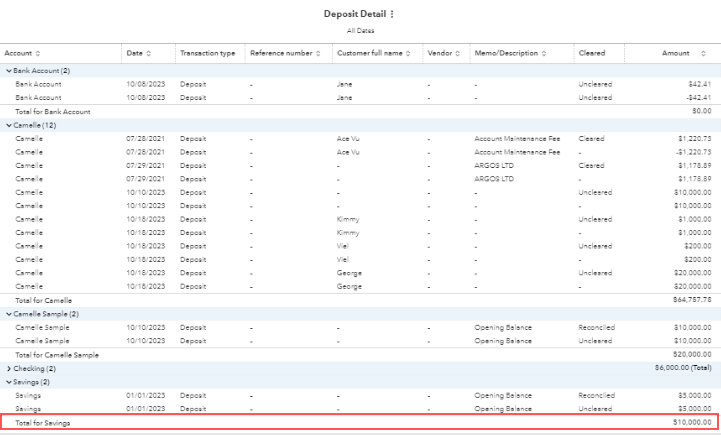Screen dimensions: 721x435
Task: Click the $64,757.78 Camelle total amount
Action: [x=692, y=300]
